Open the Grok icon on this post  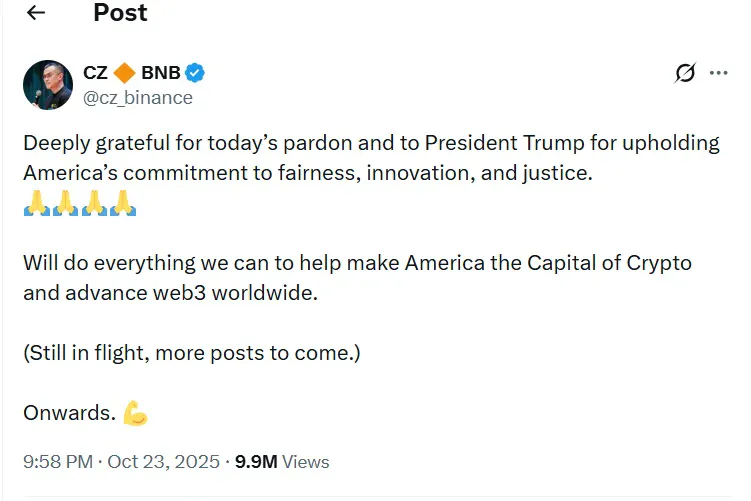click(x=685, y=73)
